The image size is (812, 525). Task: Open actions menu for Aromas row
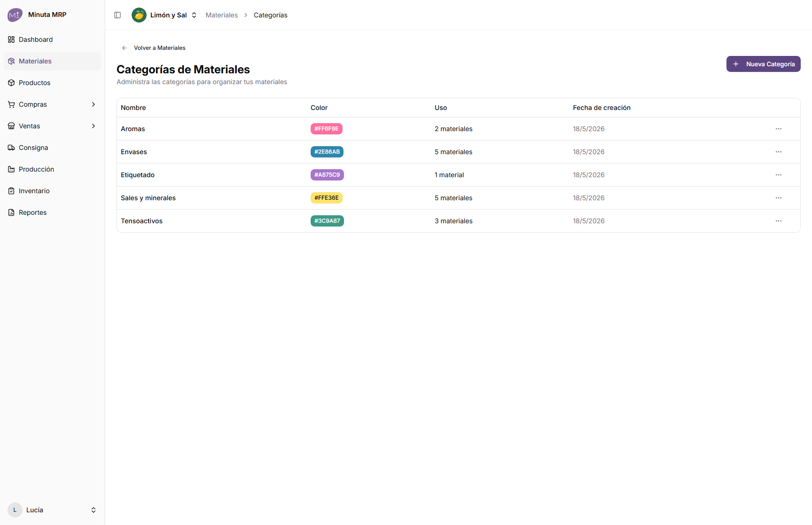[x=779, y=129]
